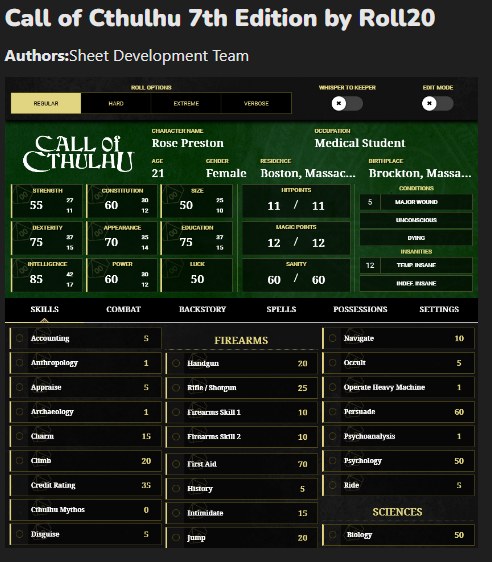This screenshot has width=492, height=562.
Task: Select the Hard roll option
Action: click(116, 103)
